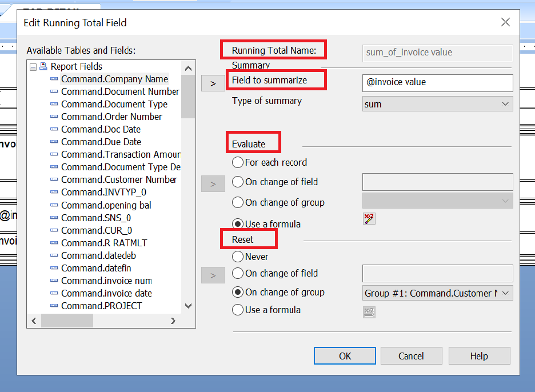Open the Type of summary dropdown

pyautogui.click(x=438, y=104)
